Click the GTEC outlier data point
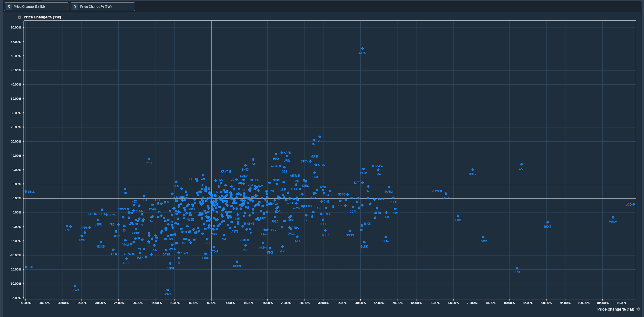The image size is (644, 317). coord(362,48)
